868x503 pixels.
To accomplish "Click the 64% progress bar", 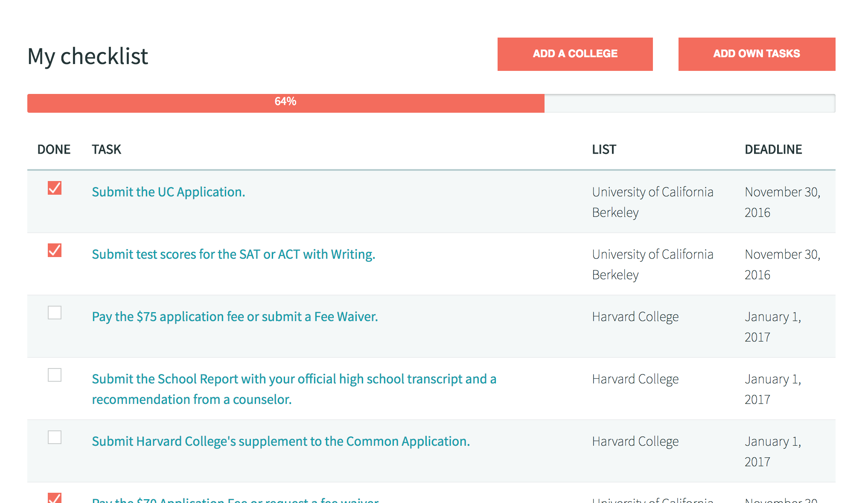I will [285, 103].
